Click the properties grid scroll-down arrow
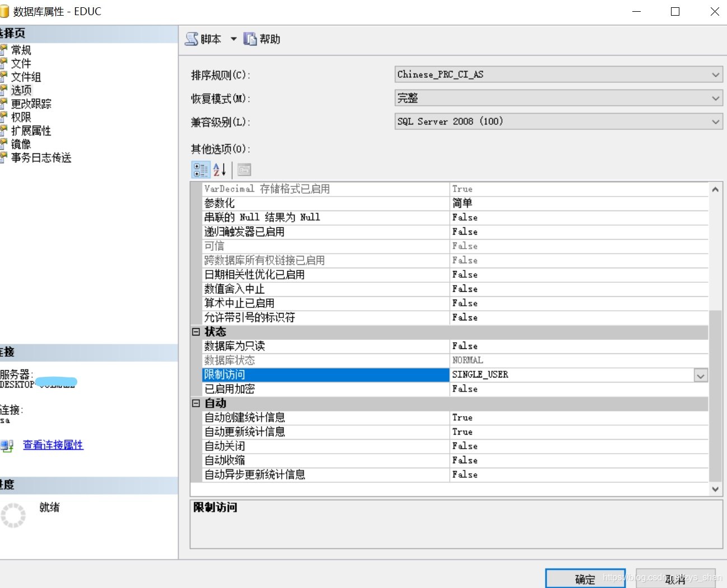Screen dimensions: 727x588 point(715,489)
